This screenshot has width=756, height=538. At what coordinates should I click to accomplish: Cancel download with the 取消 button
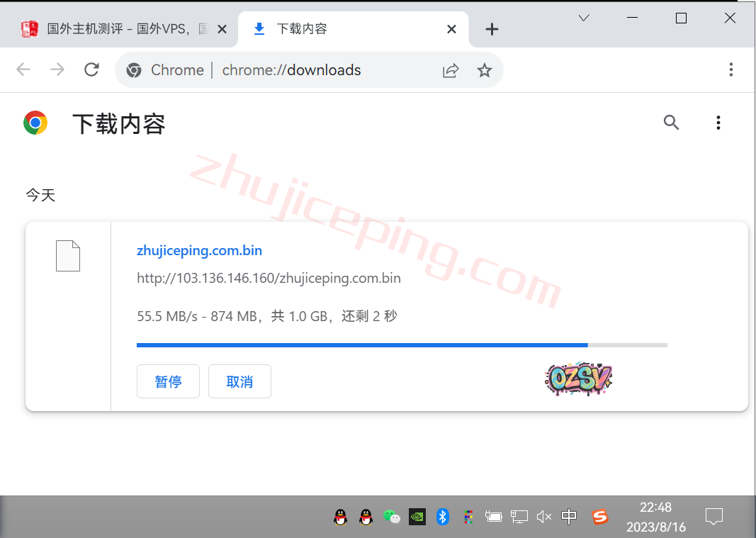pyautogui.click(x=239, y=381)
